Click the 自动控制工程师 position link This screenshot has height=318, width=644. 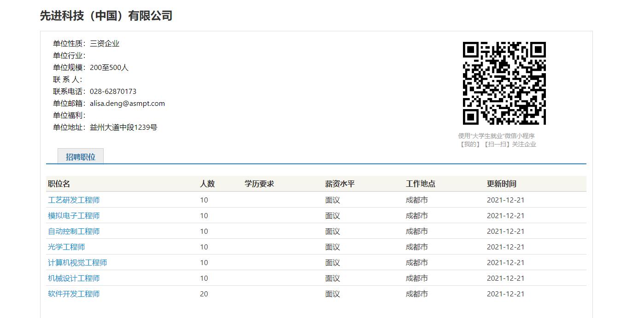pos(74,231)
